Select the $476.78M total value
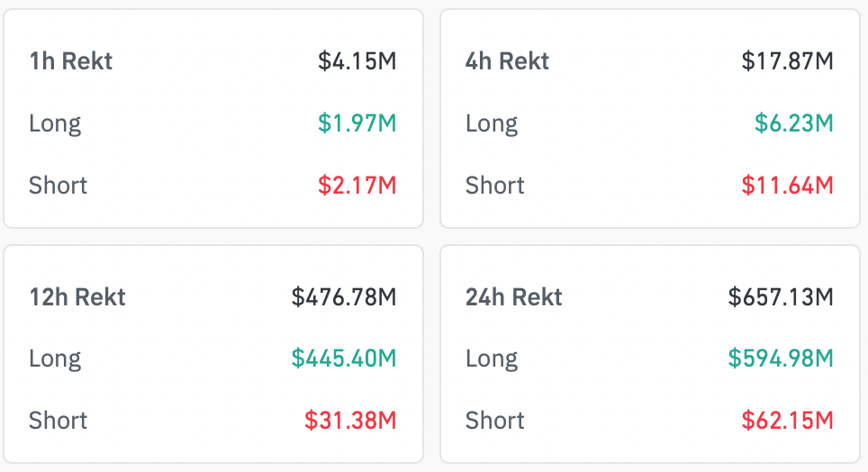This screenshot has width=868, height=472. [x=344, y=297]
